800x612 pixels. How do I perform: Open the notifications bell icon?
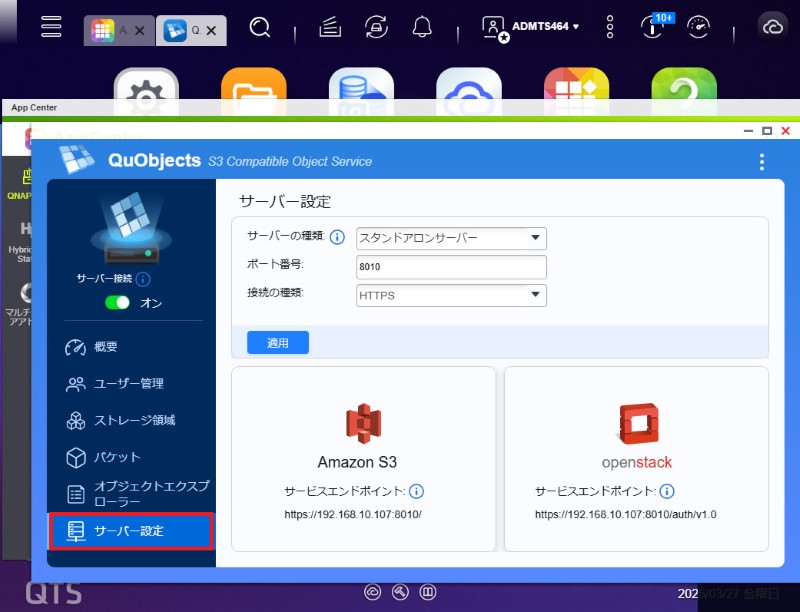(423, 28)
